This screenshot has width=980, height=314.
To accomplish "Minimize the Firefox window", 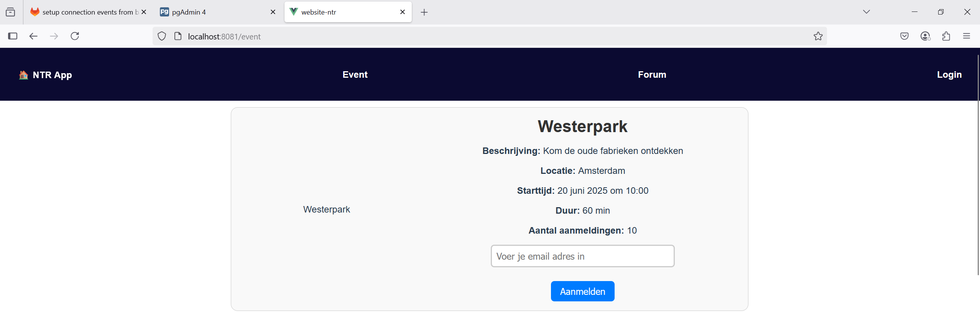I will point(914,12).
